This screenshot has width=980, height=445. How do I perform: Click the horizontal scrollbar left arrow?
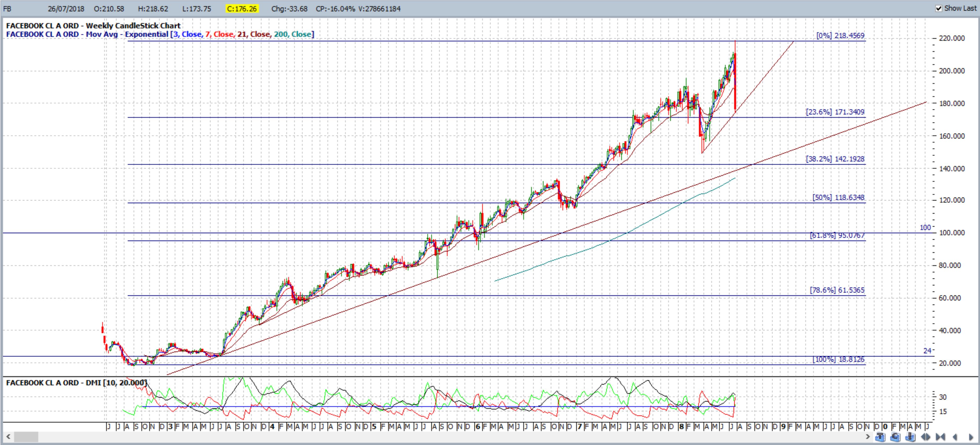click(x=8, y=437)
